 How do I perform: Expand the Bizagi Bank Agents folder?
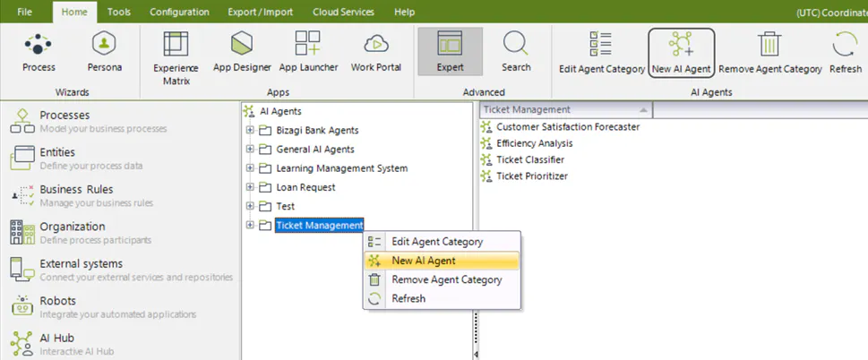click(250, 131)
